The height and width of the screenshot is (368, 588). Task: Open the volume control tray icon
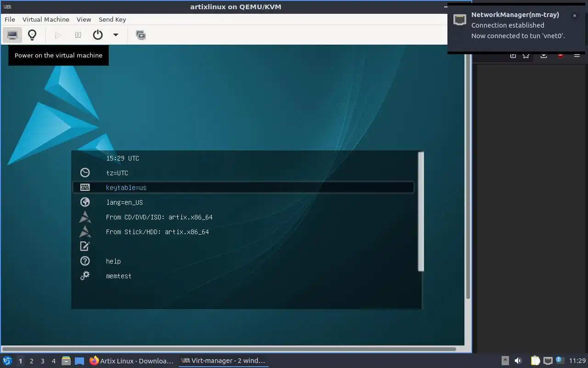click(518, 361)
